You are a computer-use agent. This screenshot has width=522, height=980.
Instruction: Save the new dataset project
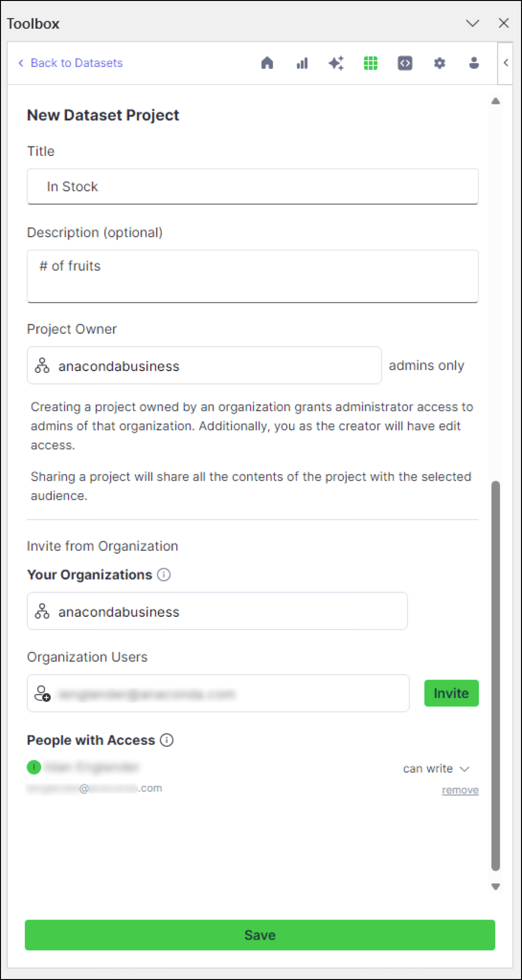pos(260,935)
